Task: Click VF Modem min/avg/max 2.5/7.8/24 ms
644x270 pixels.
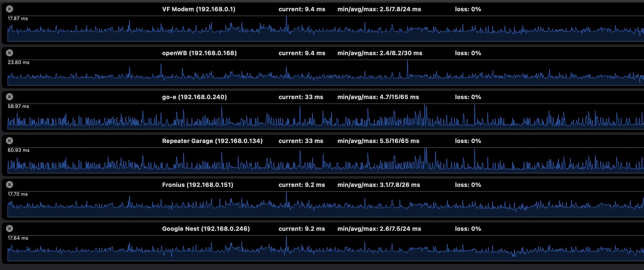Action: [x=379, y=9]
